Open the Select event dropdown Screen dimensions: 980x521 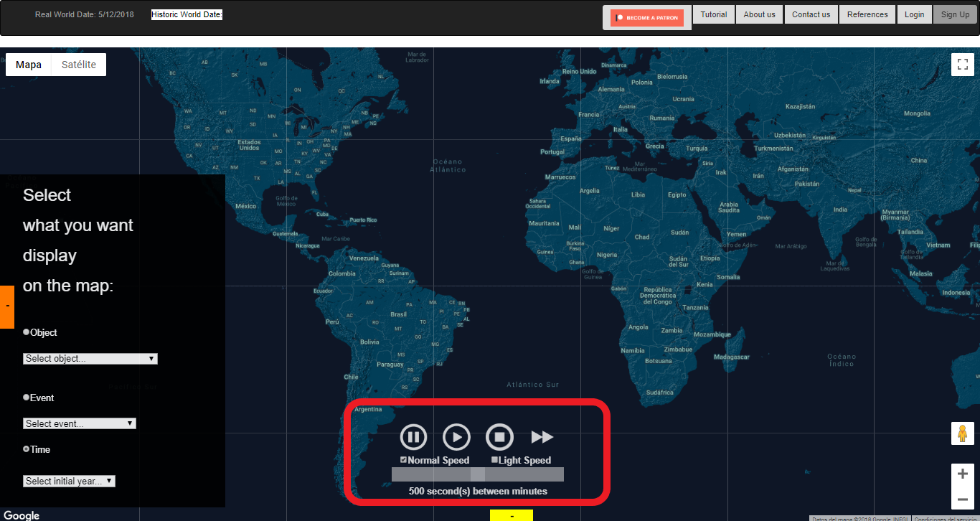(80, 423)
